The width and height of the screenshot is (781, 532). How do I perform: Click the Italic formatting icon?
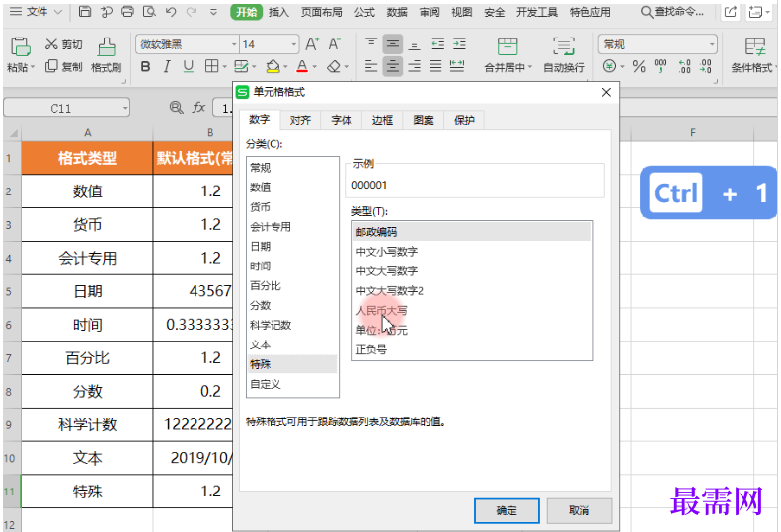[167, 66]
